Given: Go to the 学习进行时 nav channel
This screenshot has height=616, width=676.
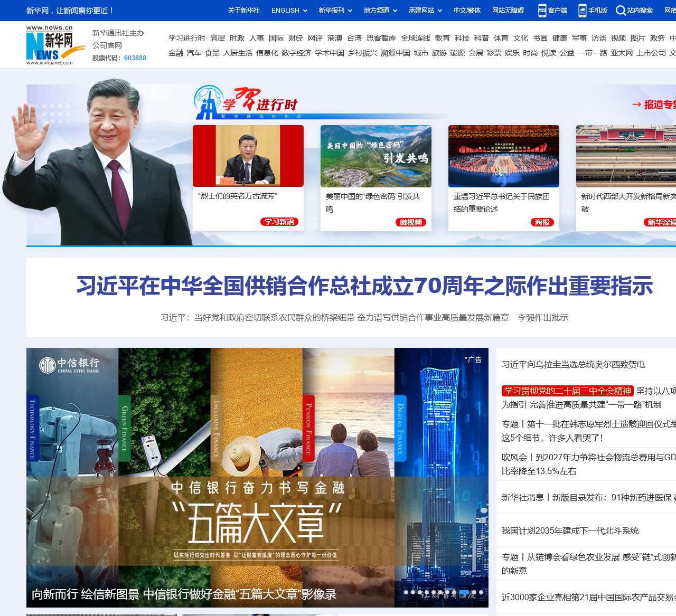Looking at the screenshot, I should [x=187, y=38].
